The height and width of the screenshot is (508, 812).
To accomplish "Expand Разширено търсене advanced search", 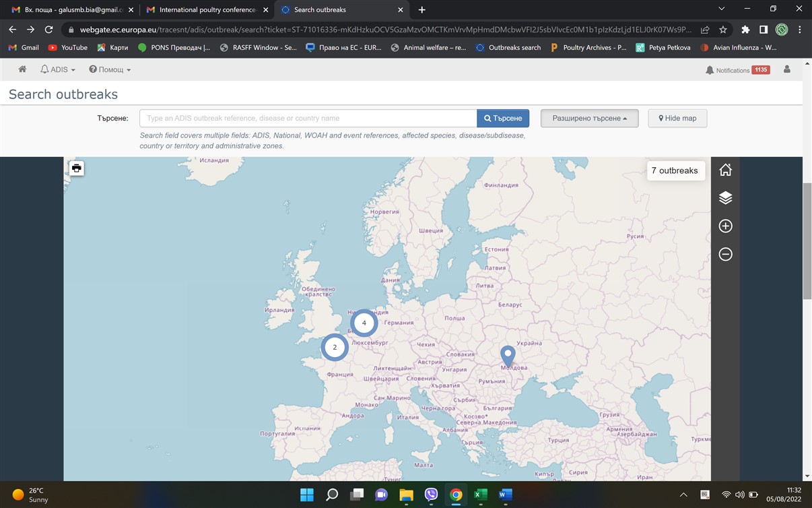I will click(x=590, y=119).
